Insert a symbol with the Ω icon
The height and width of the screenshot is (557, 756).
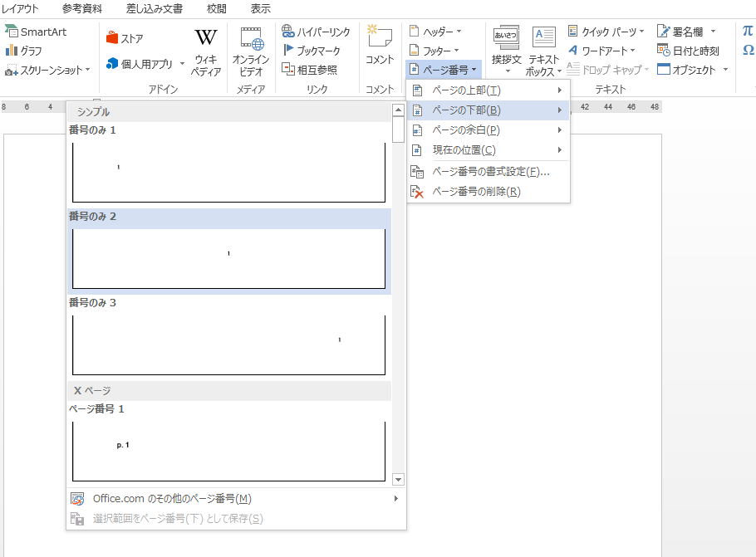point(749,50)
